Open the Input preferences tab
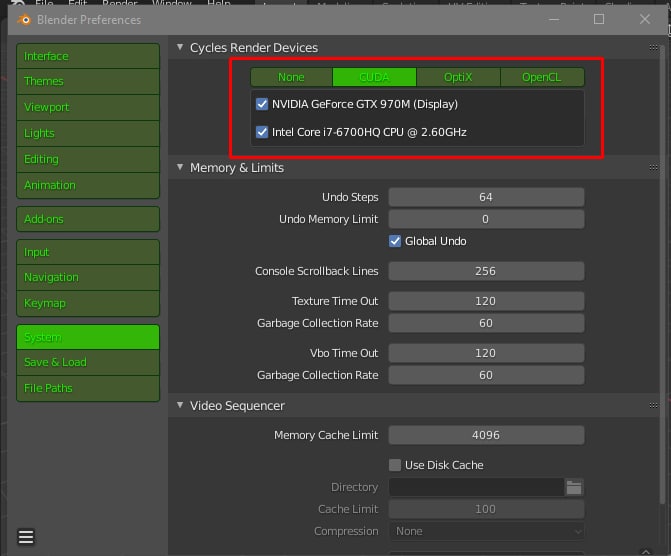Viewport: 671px width, 556px height. point(88,252)
